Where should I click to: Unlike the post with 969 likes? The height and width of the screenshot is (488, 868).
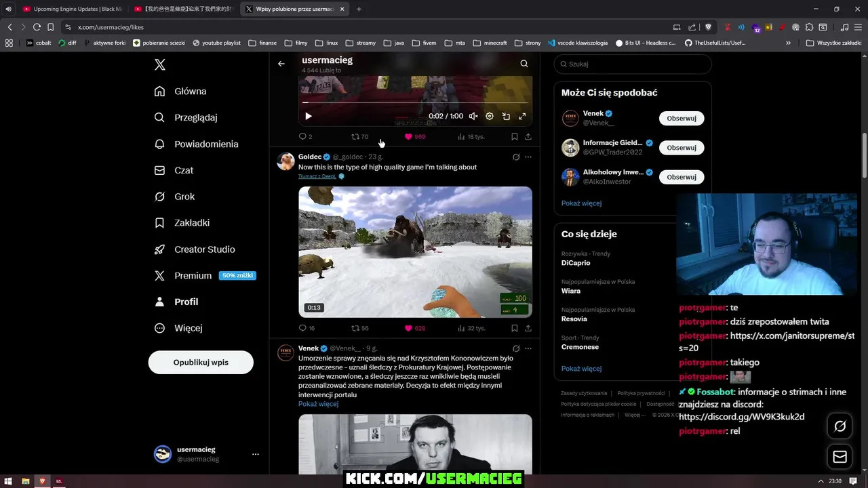(x=415, y=136)
